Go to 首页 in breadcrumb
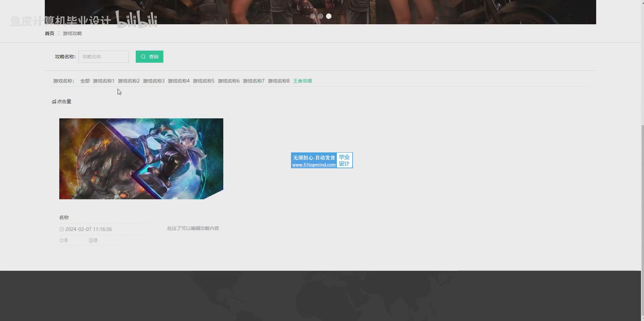Viewport: 644px width, 321px height. point(50,33)
